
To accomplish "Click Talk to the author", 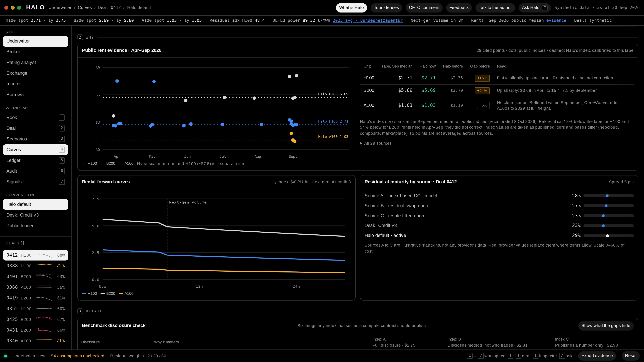I will (495, 8).
